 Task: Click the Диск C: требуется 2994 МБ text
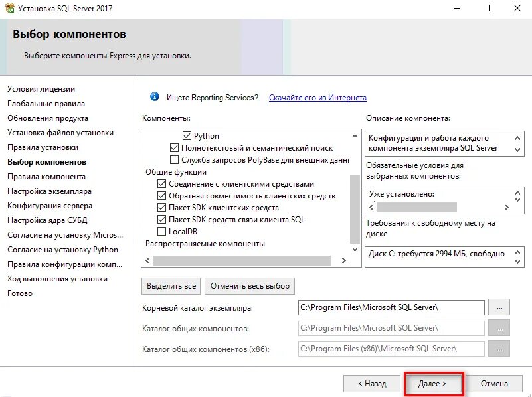(x=436, y=254)
